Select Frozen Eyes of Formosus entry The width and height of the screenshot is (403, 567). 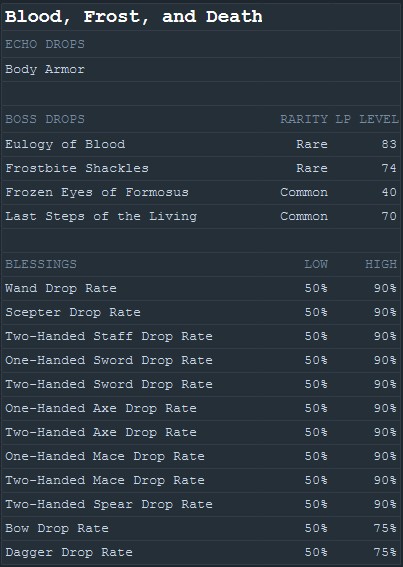pos(97,192)
